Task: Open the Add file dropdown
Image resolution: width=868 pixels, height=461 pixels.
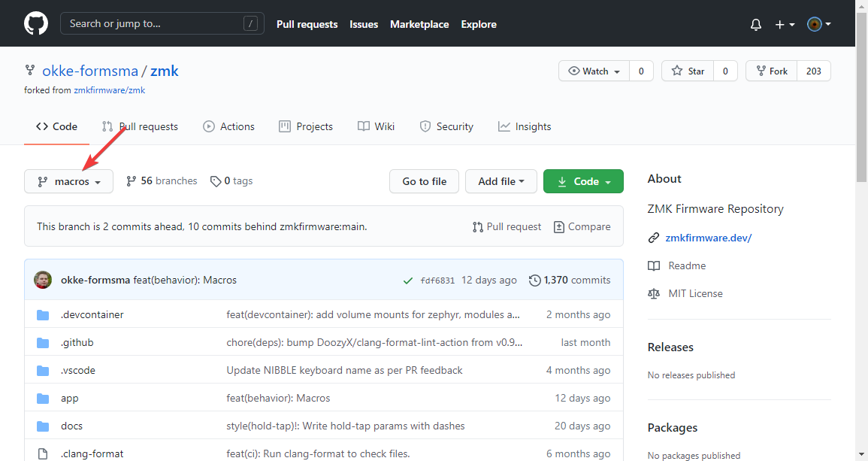Action: point(501,181)
